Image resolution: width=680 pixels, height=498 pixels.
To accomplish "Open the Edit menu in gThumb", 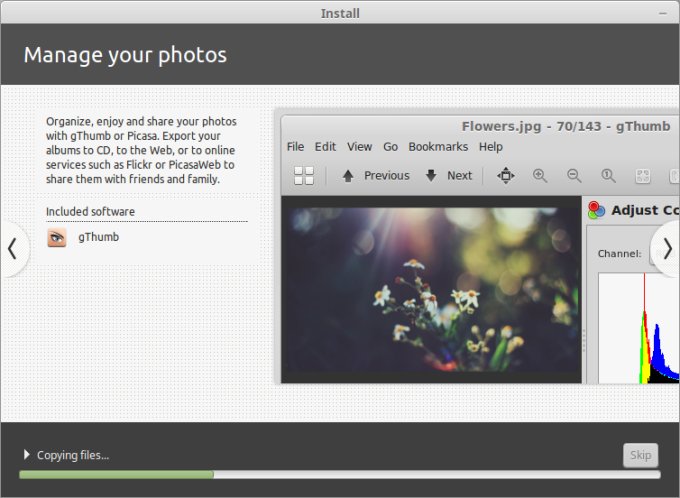I will (325, 147).
